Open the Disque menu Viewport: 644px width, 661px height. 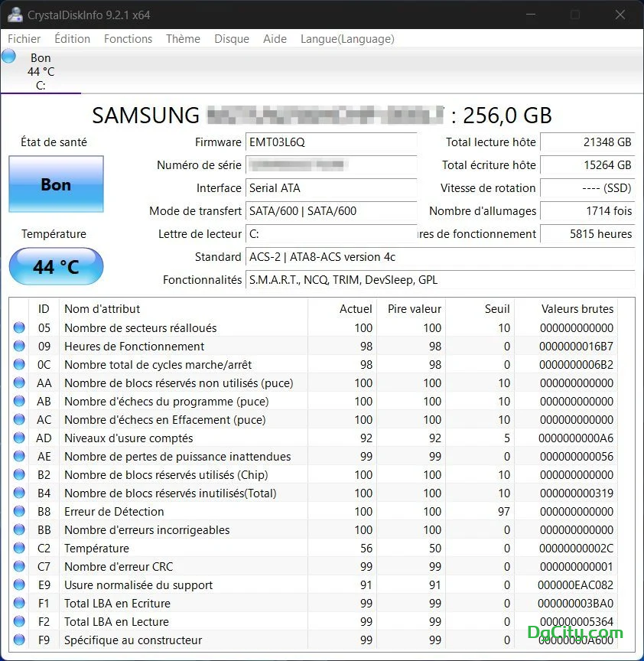tap(231, 39)
